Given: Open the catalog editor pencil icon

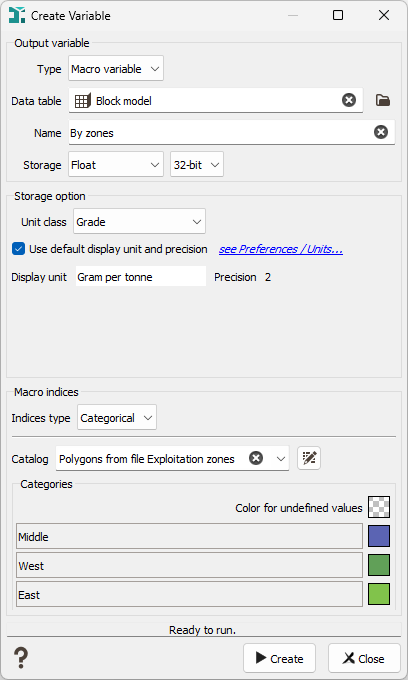Looking at the screenshot, I should [309, 458].
